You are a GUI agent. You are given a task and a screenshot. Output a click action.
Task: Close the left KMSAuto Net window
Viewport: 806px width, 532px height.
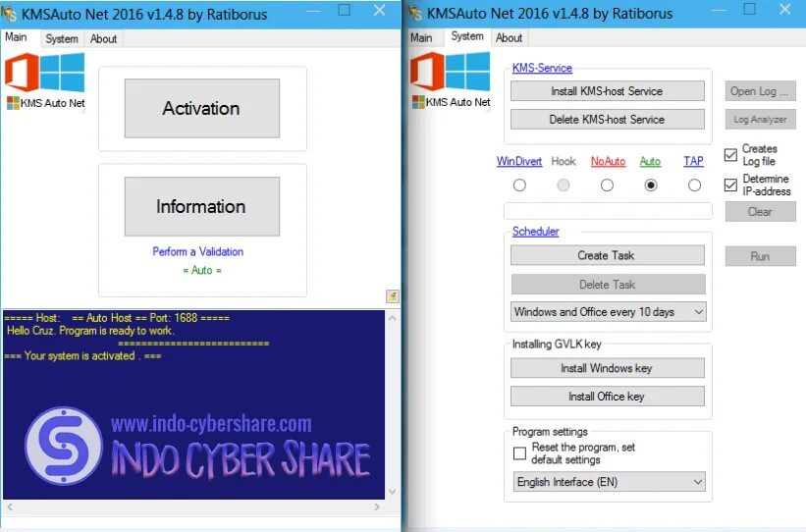click(379, 10)
